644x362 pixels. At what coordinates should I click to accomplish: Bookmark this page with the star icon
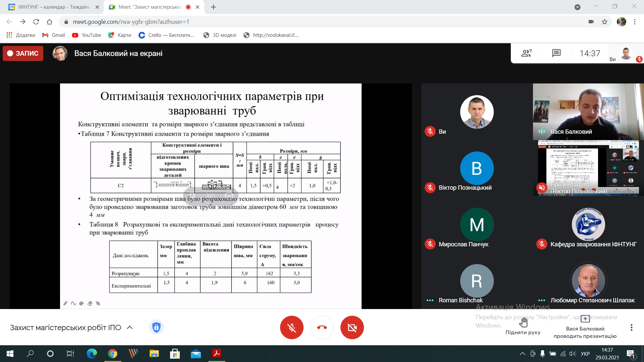pyautogui.click(x=604, y=22)
